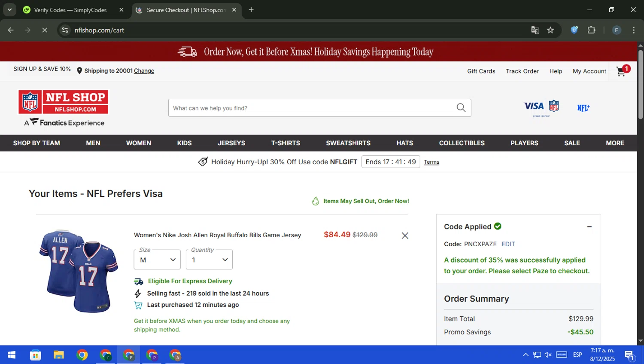The image size is (644, 364).
Task: Open promo Terms link
Action: click(431, 162)
